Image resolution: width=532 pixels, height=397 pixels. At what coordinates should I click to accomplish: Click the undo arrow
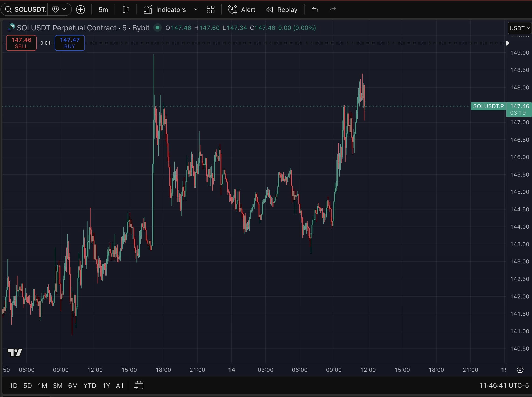(x=315, y=10)
